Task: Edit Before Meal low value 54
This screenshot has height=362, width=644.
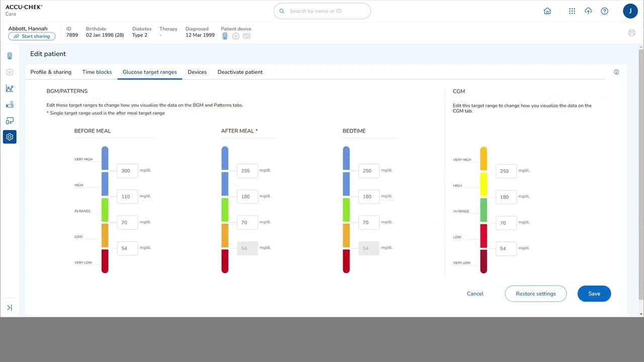Action: pyautogui.click(x=127, y=248)
